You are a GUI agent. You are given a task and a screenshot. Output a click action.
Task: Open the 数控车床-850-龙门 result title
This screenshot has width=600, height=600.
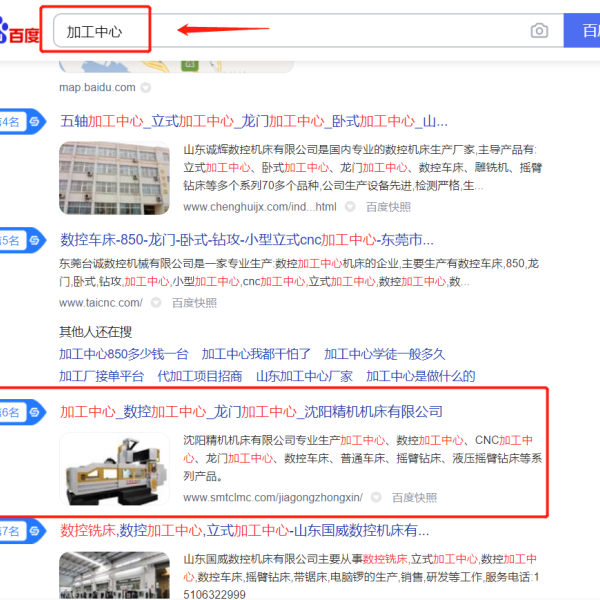[247, 240]
